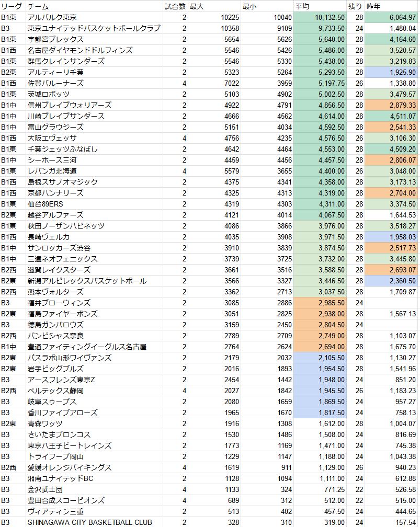Select the 千葉ジェッツふなばし team cell
This screenshot has width=420, height=527.
pyautogui.click(x=94, y=149)
